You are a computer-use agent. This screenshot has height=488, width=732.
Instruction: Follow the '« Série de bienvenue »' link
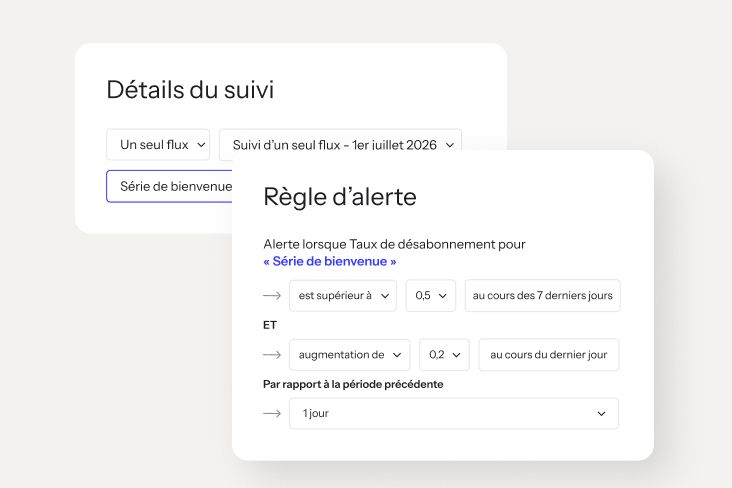330,261
